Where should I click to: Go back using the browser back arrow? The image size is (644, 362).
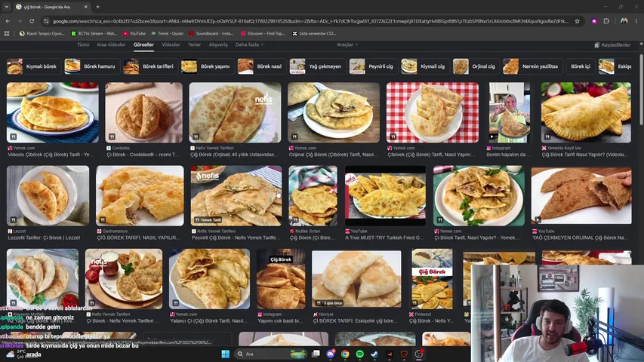(x=8, y=21)
